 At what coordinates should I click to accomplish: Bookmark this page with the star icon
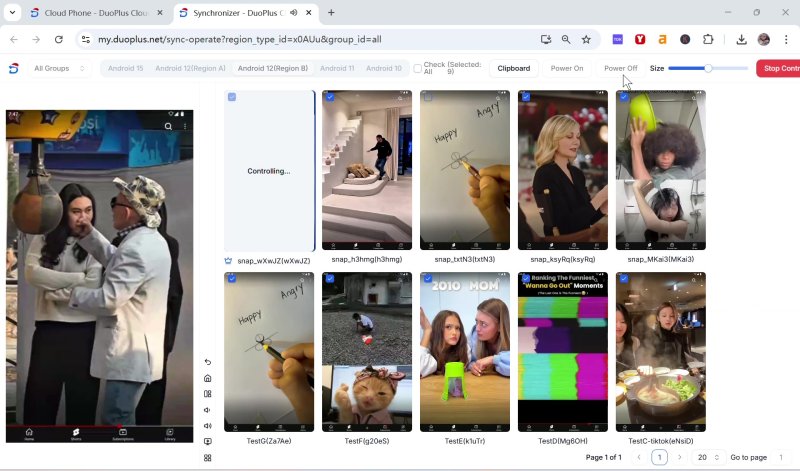point(586,39)
